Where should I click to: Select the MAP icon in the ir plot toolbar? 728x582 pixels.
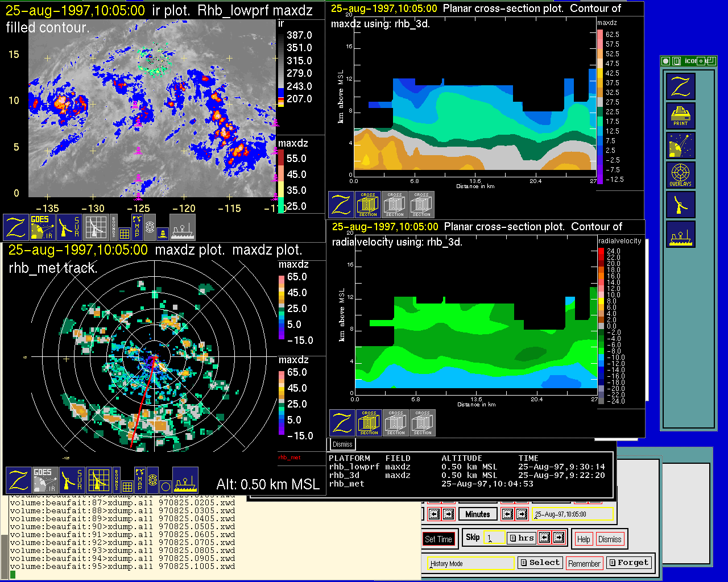136,226
